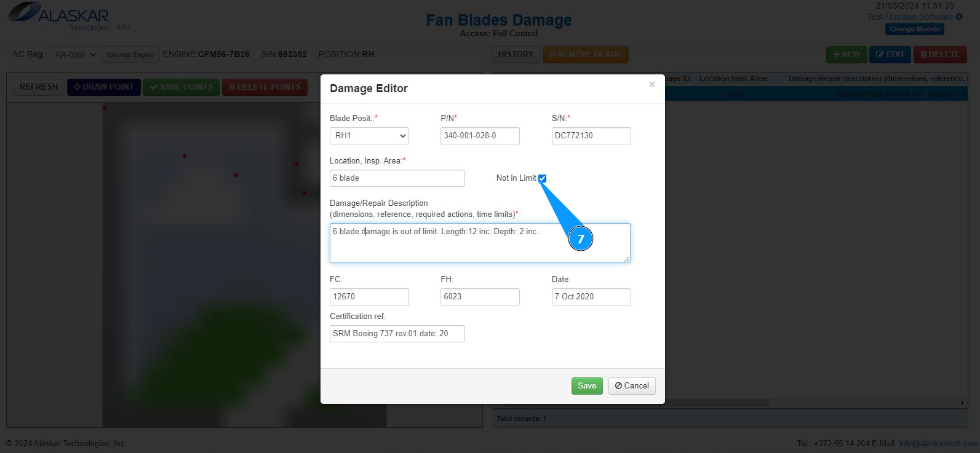Click the blue Edit button

pos(890,55)
